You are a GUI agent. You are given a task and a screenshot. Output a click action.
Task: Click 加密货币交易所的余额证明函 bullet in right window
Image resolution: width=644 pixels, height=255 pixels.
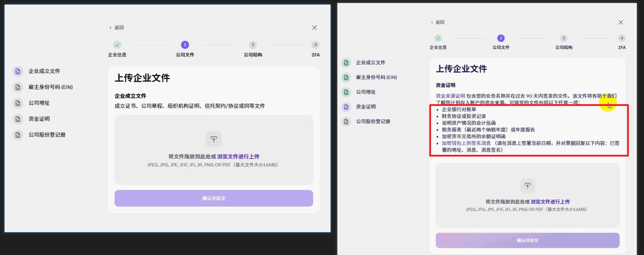point(474,136)
